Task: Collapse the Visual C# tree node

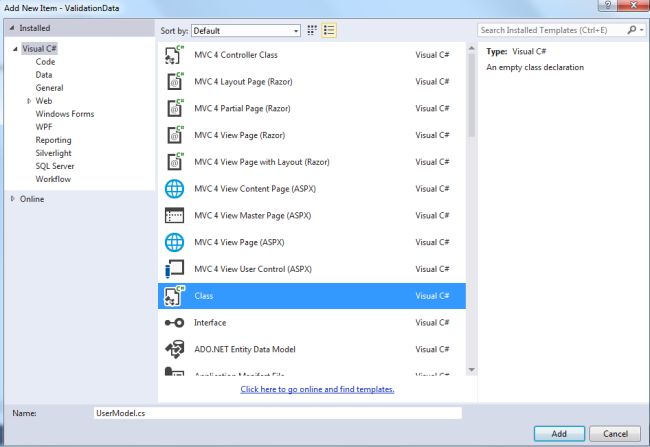Action: coord(15,49)
